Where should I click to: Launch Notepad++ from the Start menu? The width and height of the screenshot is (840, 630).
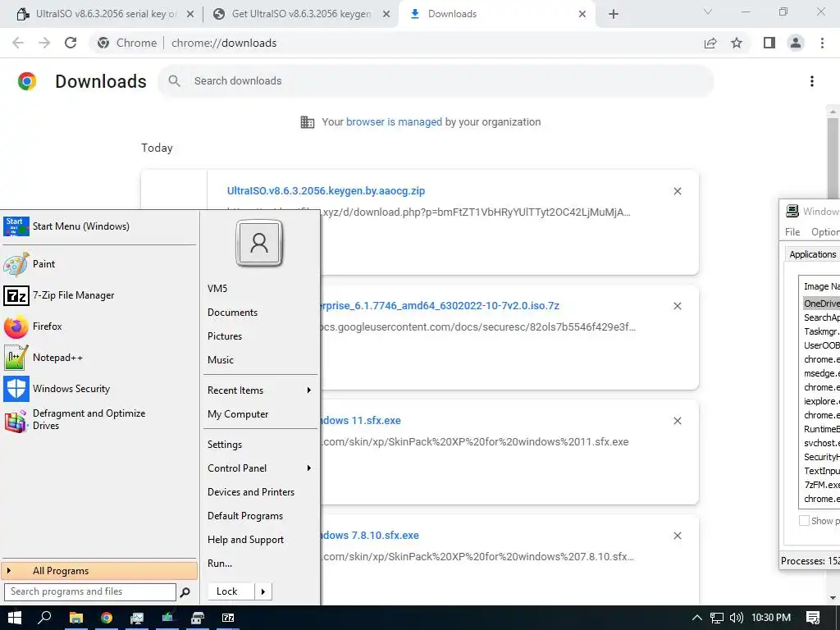tap(99, 358)
